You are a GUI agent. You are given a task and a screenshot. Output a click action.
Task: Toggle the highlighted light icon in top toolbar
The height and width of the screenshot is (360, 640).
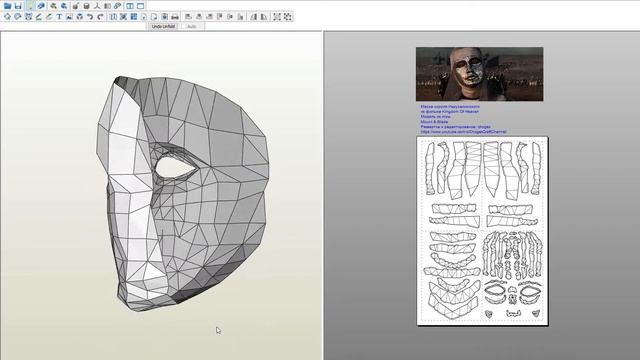(x=31, y=6)
